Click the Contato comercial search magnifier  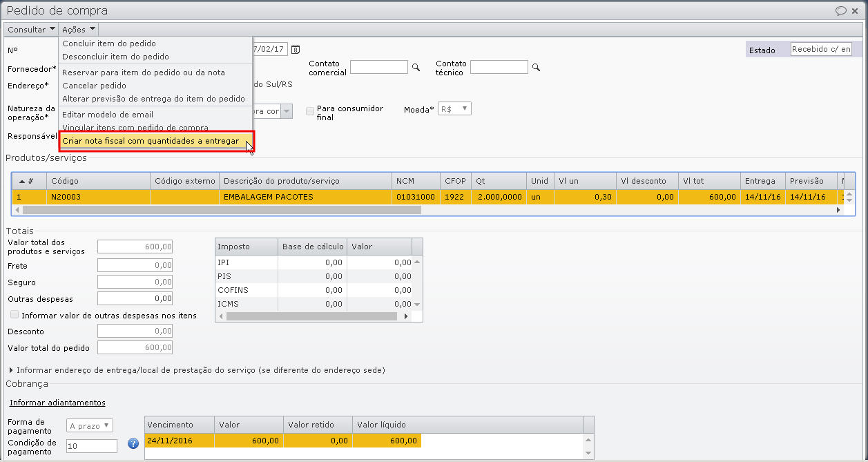click(416, 67)
